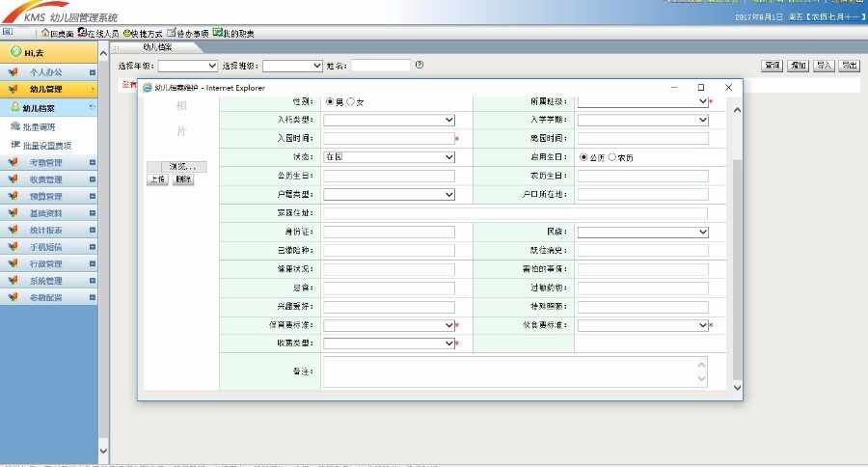Click the green Hi user avatar icon
Screen dimensions: 868x467
click(16, 52)
